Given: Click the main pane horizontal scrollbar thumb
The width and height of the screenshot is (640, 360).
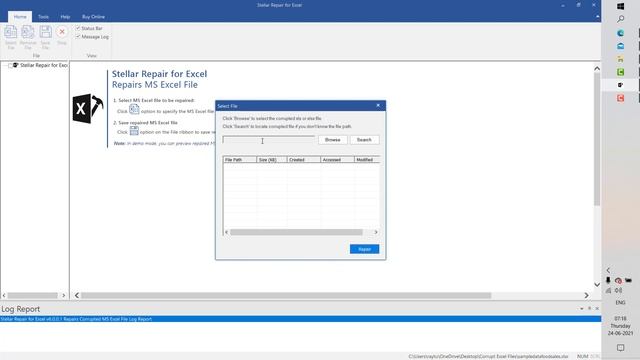Looking at the screenshot, I should click(x=286, y=295).
